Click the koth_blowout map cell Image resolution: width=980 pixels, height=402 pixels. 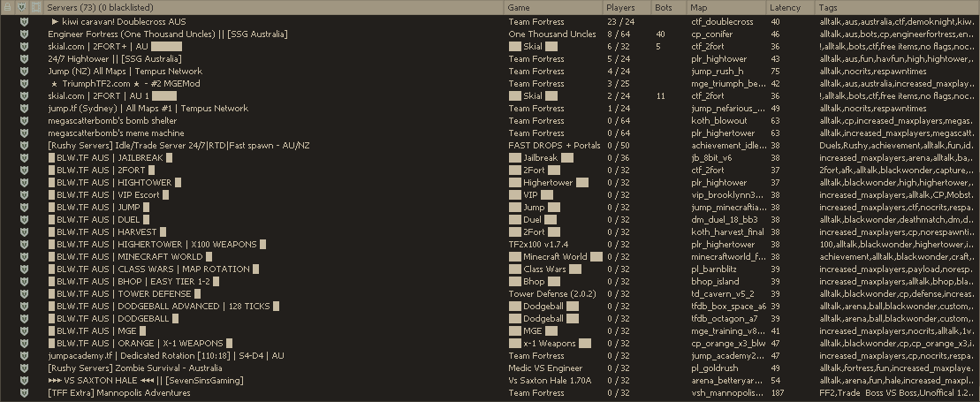click(718, 121)
